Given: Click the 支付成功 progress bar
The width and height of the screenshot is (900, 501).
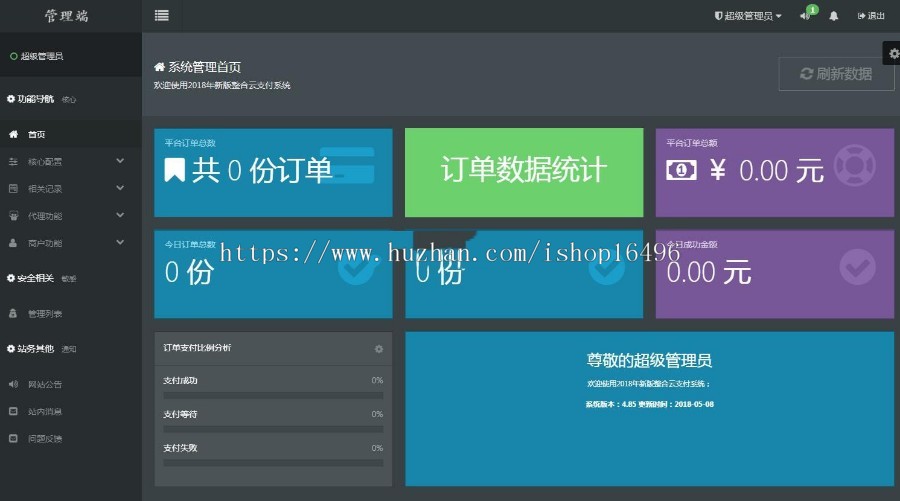Looking at the screenshot, I should (x=273, y=395).
